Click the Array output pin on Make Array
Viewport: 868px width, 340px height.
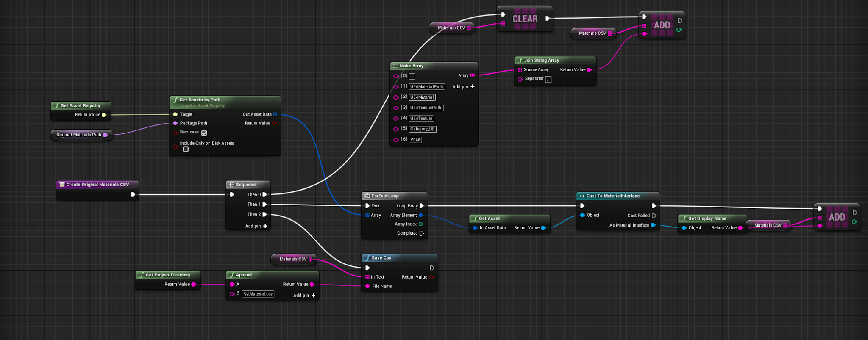(x=473, y=76)
